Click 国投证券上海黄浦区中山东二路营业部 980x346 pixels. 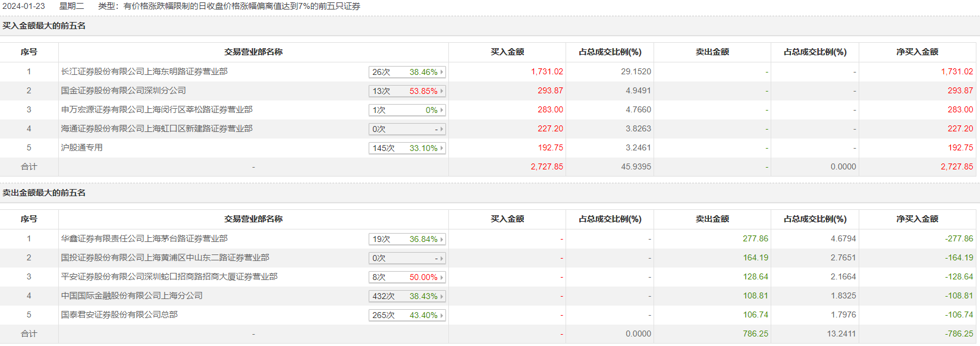tap(165, 258)
